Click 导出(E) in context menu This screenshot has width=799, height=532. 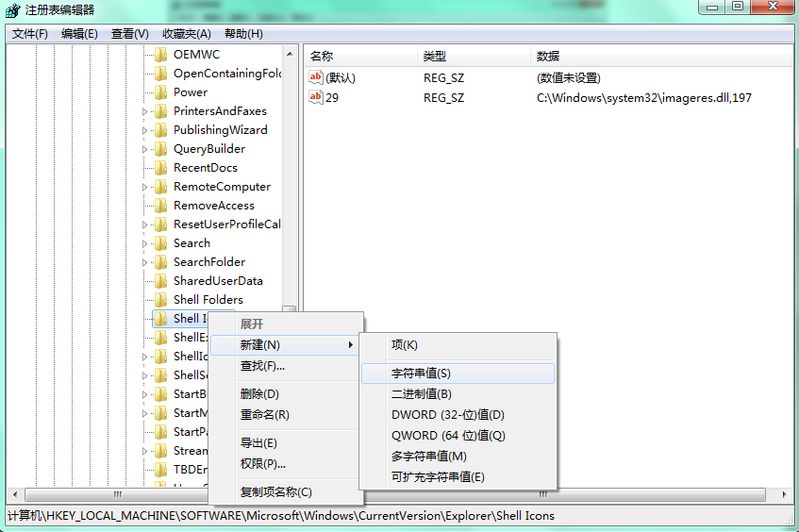[286, 442]
